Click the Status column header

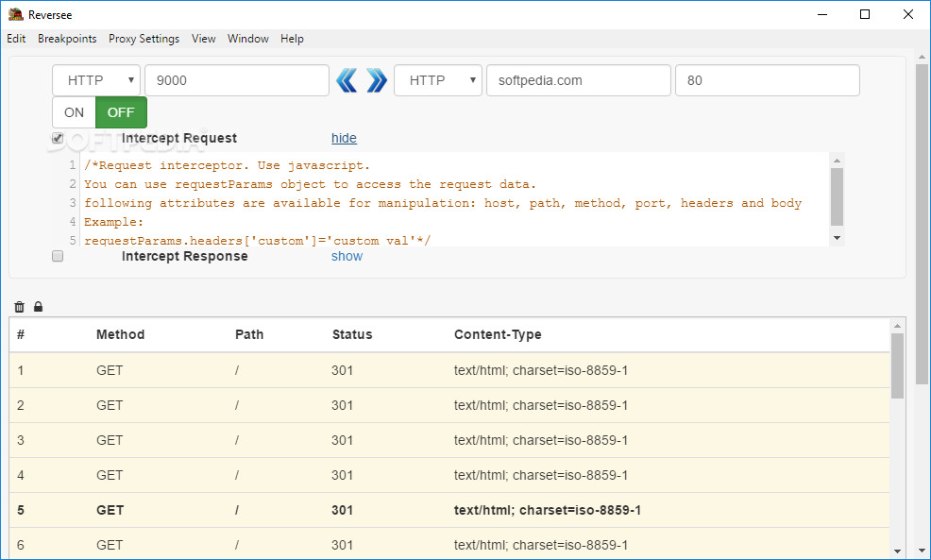pyautogui.click(x=352, y=334)
